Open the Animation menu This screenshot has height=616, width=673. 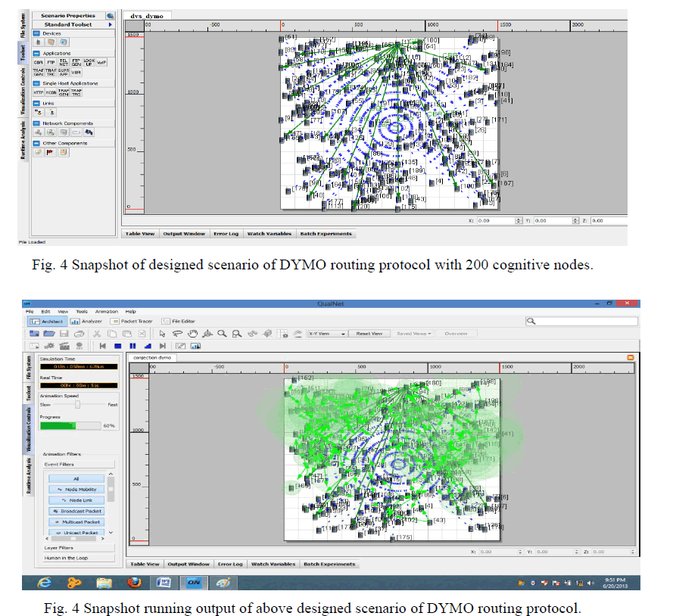[106, 311]
